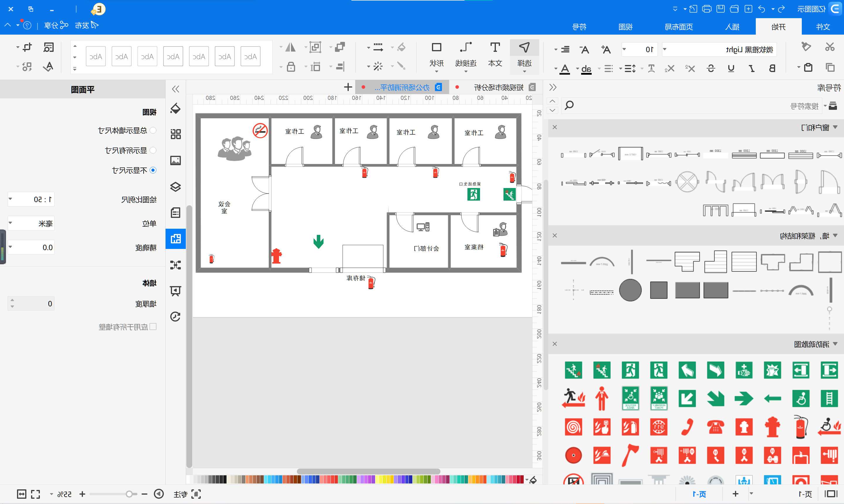Apply underline formatting
Screen dimensions: 844x504
click(731, 68)
